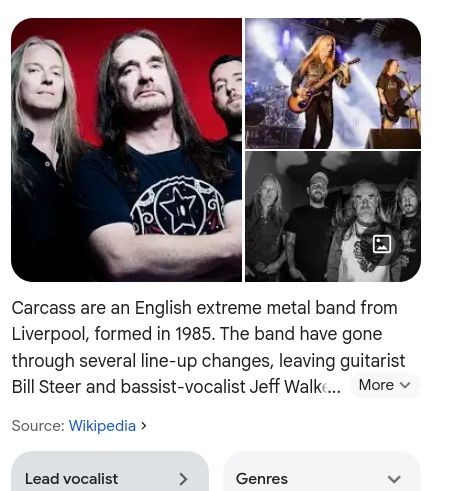Click the truncated 'Jeff Walk…' text

click(x=295, y=387)
